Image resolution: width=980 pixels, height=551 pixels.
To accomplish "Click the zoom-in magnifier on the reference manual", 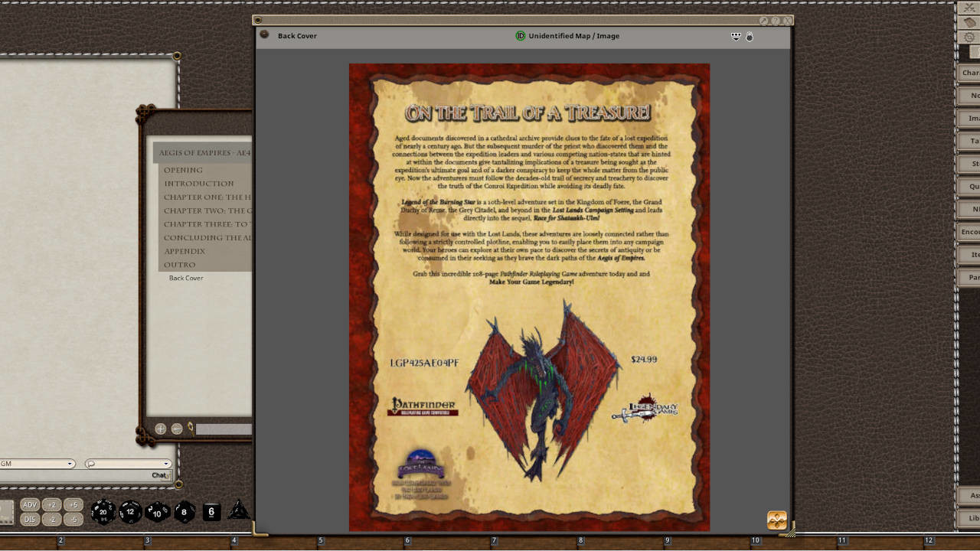I will click(x=160, y=429).
